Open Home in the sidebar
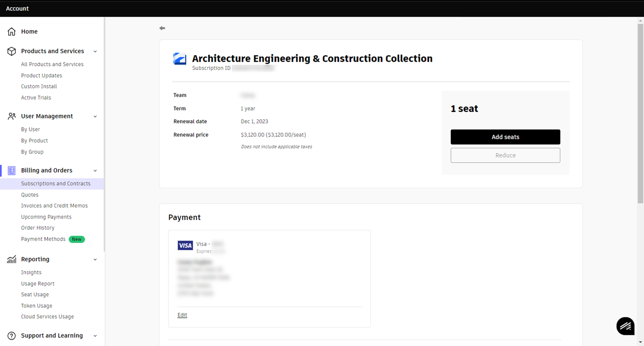 pos(29,32)
